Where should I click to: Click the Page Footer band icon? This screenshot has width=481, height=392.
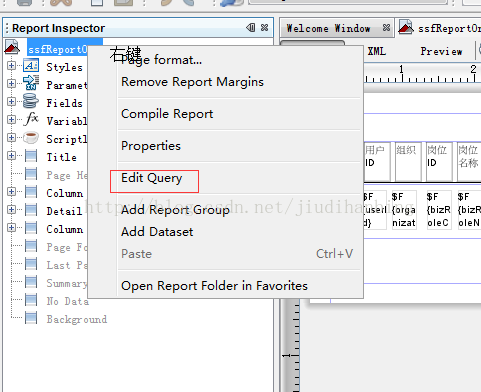click(31, 246)
